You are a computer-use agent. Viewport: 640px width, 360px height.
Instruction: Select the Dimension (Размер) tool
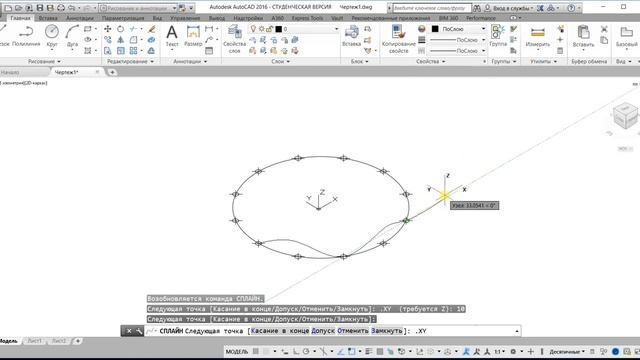(x=193, y=36)
